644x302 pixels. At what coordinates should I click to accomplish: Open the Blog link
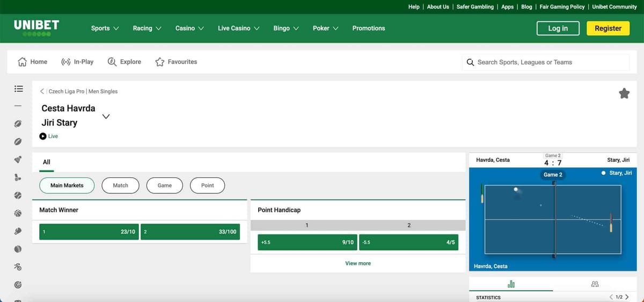coord(526,7)
